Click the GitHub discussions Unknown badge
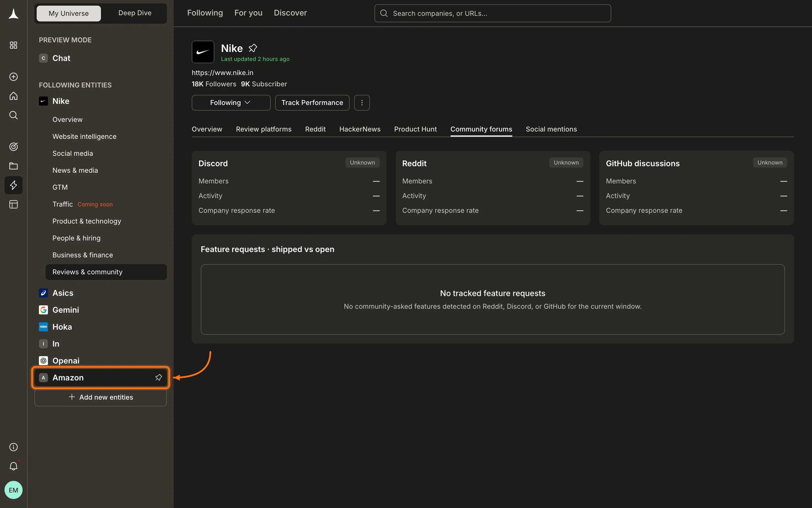This screenshot has width=812, height=508. click(x=770, y=163)
